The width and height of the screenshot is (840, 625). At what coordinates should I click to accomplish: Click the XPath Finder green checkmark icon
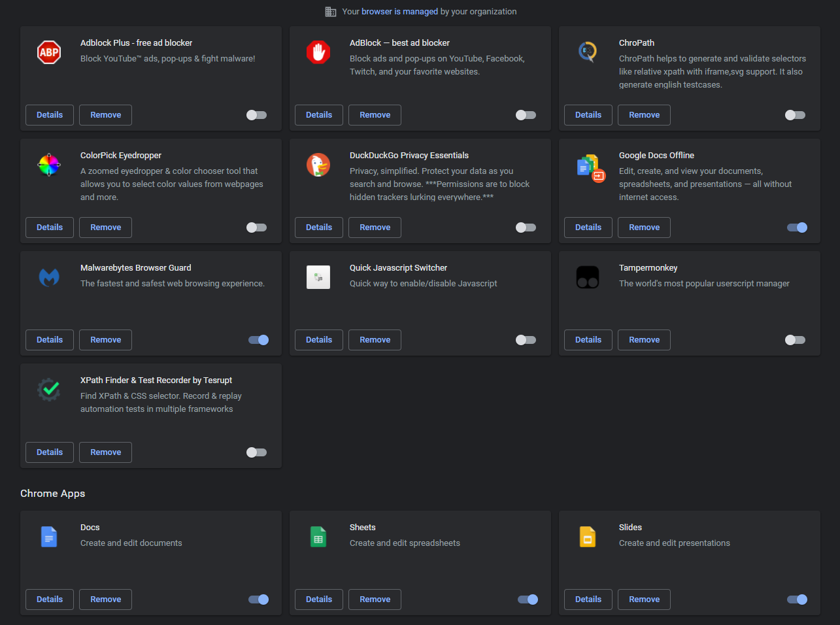pos(49,390)
